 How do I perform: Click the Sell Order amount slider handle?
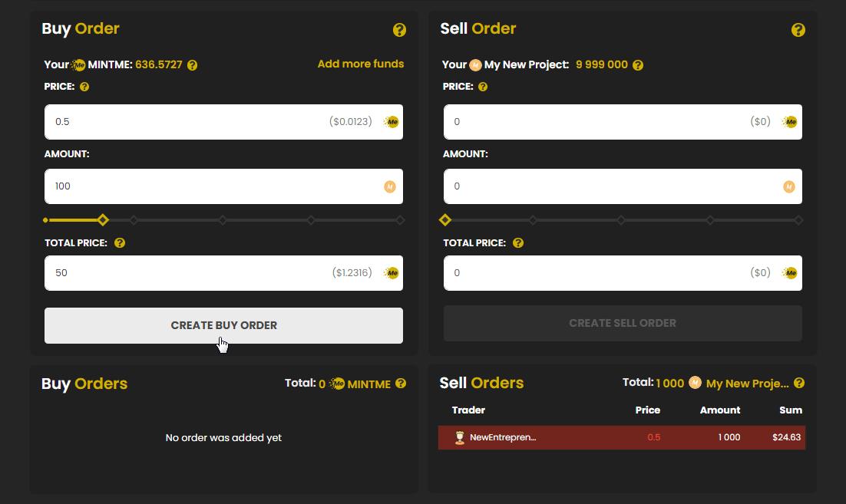(445, 220)
